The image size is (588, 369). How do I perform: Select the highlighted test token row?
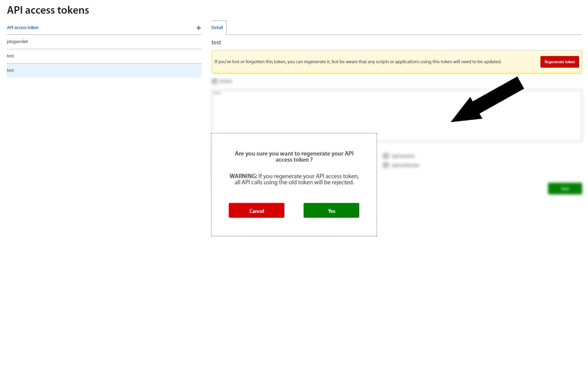11,70
